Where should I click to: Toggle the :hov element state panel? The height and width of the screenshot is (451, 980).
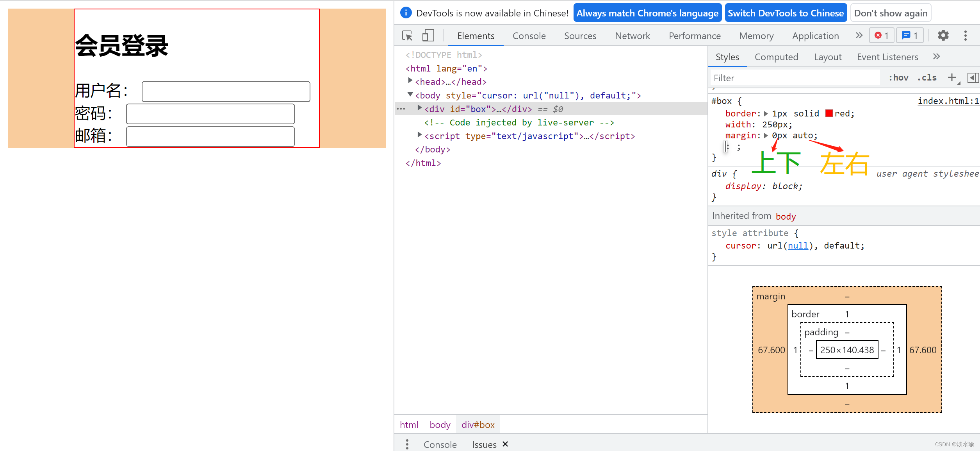click(898, 78)
